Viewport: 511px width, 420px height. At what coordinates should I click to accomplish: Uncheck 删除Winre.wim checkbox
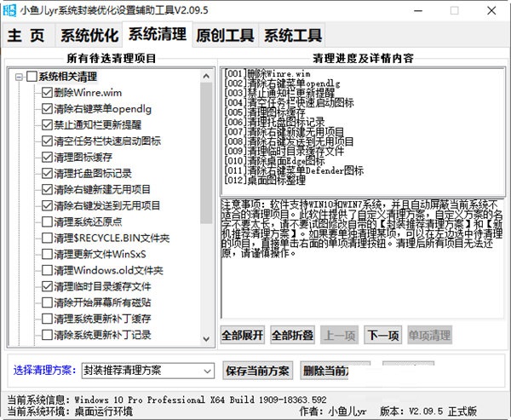click(x=47, y=93)
